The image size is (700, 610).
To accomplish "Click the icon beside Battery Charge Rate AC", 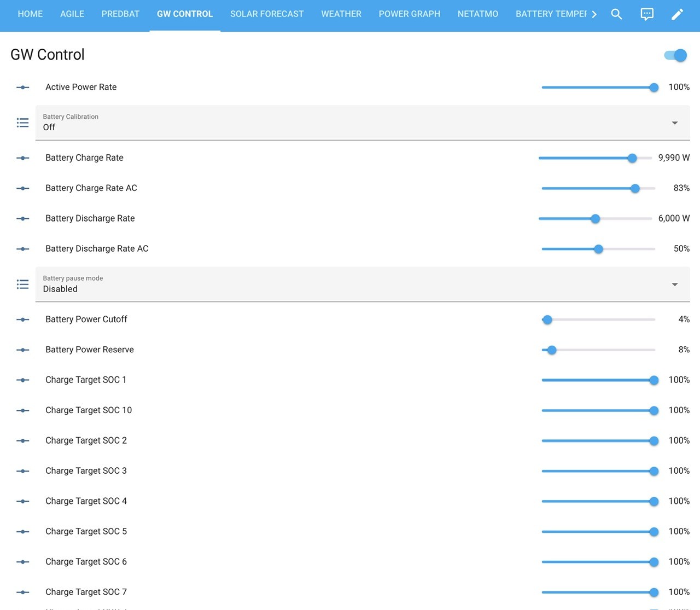I will (x=22, y=188).
